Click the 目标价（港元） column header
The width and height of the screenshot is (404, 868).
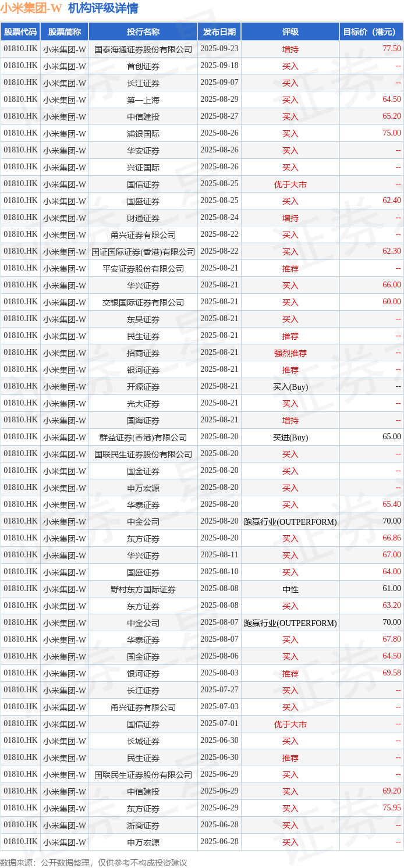coord(371,32)
